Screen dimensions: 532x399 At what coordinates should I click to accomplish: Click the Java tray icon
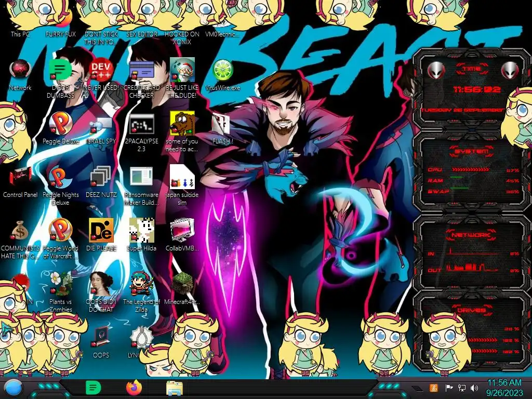(x=433, y=388)
